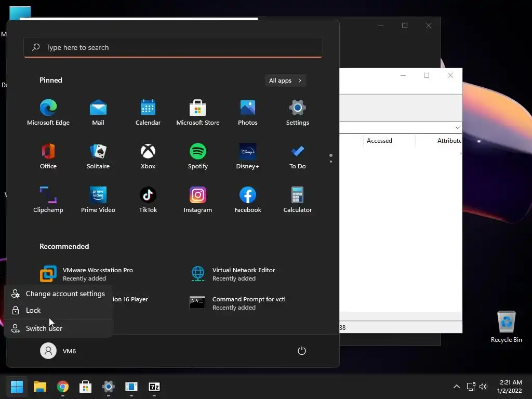Expand the dropdown arrow above Accessed column
This screenshot has width=532, height=399.
coord(457,128)
